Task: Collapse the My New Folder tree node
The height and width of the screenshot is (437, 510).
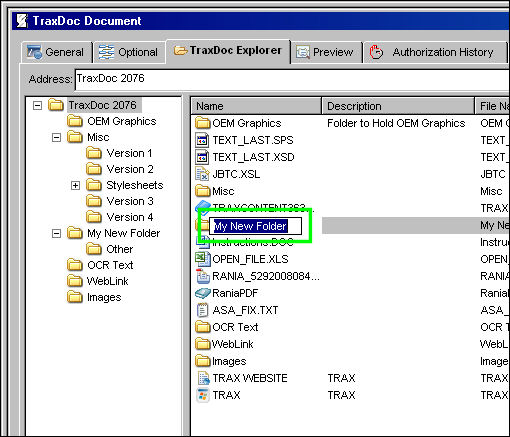Action: (56, 233)
